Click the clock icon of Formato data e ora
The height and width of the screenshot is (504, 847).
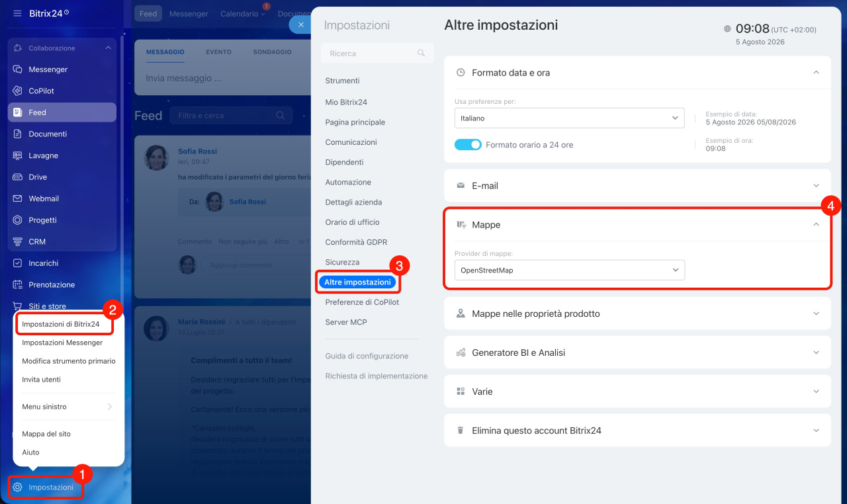(461, 73)
